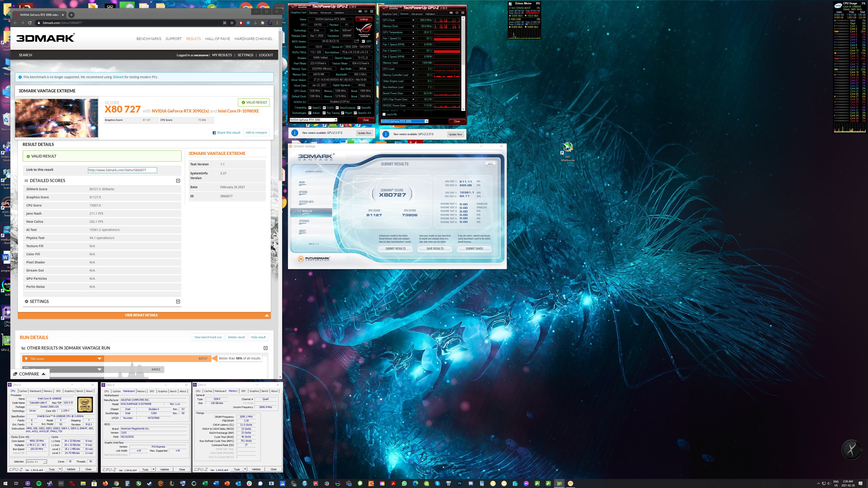Expand the Settings section on 3DMark page
The height and width of the screenshot is (488, 868).
point(178,302)
